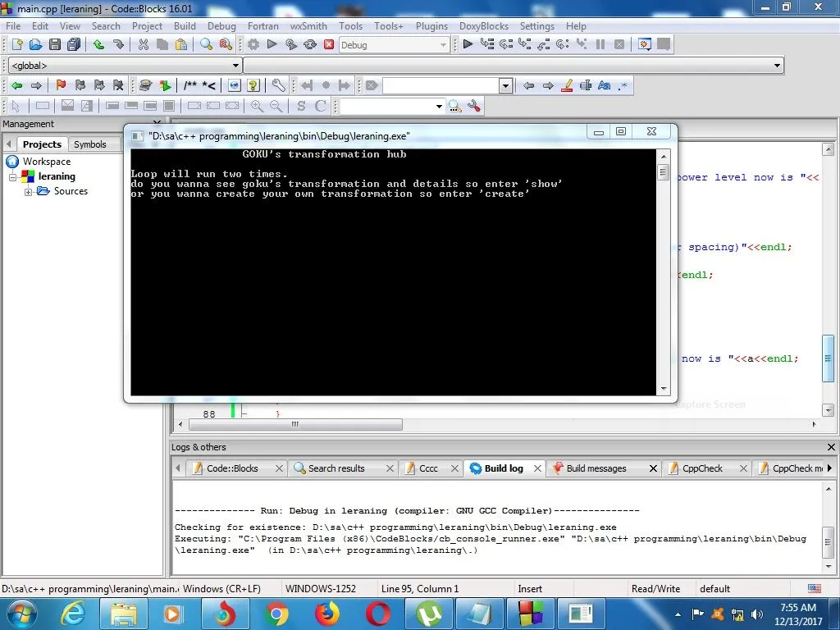Click 'WINDOWS-1252' encoding in status bar

point(321,589)
